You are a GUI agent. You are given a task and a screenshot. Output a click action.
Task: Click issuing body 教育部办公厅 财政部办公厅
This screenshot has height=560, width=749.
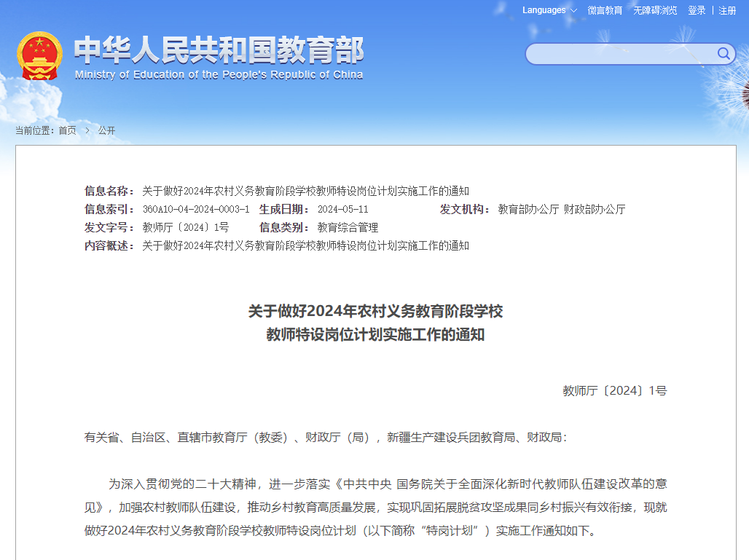pos(562,209)
